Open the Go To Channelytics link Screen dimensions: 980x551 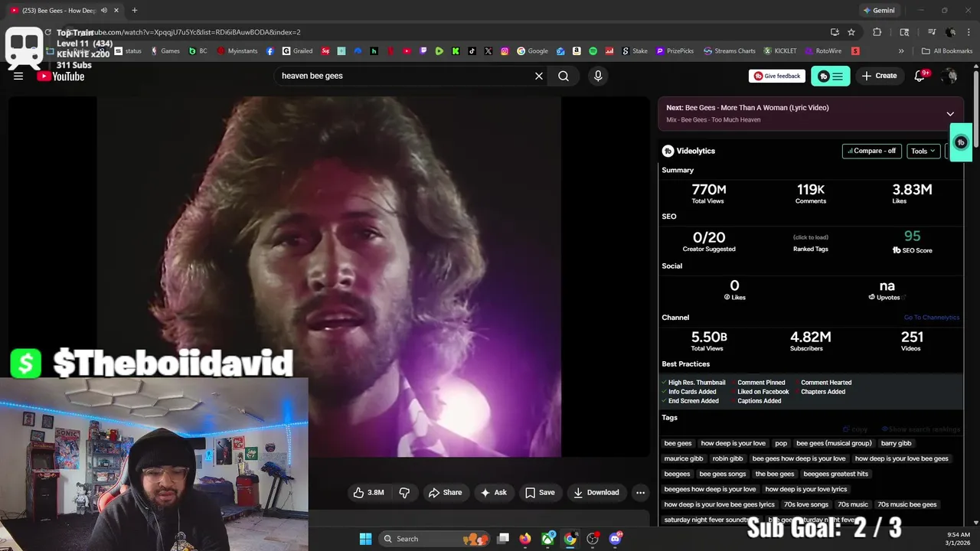coord(931,318)
